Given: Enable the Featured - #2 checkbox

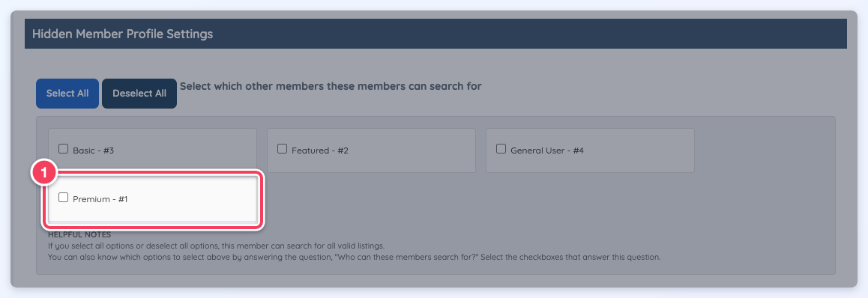Looking at the screenshot, I should pos(283,149).
